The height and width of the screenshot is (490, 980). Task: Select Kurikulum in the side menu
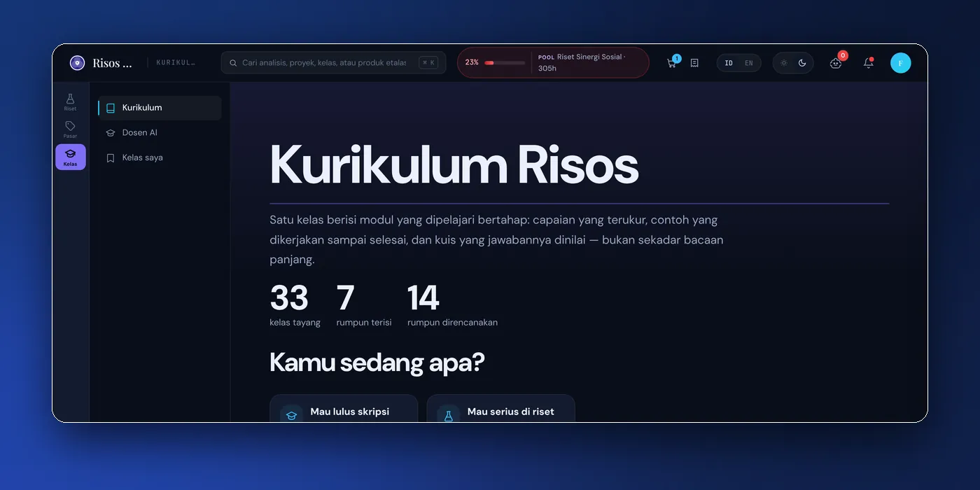[x=160, y=108]
